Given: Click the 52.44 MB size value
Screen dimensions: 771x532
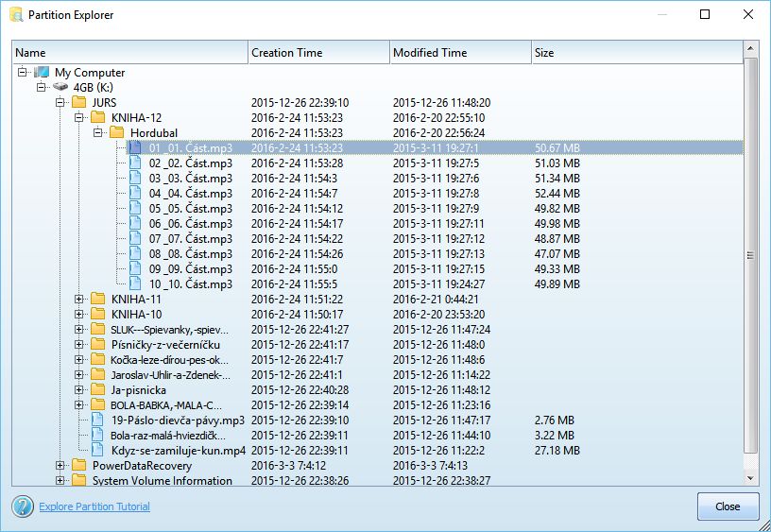Looking at the screenshot, I should click(557, 193).
